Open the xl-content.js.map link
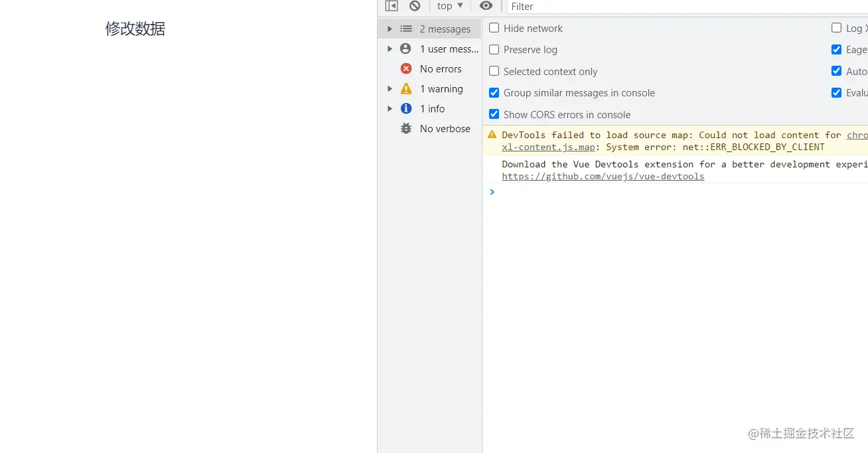 [x=548, y=147]
